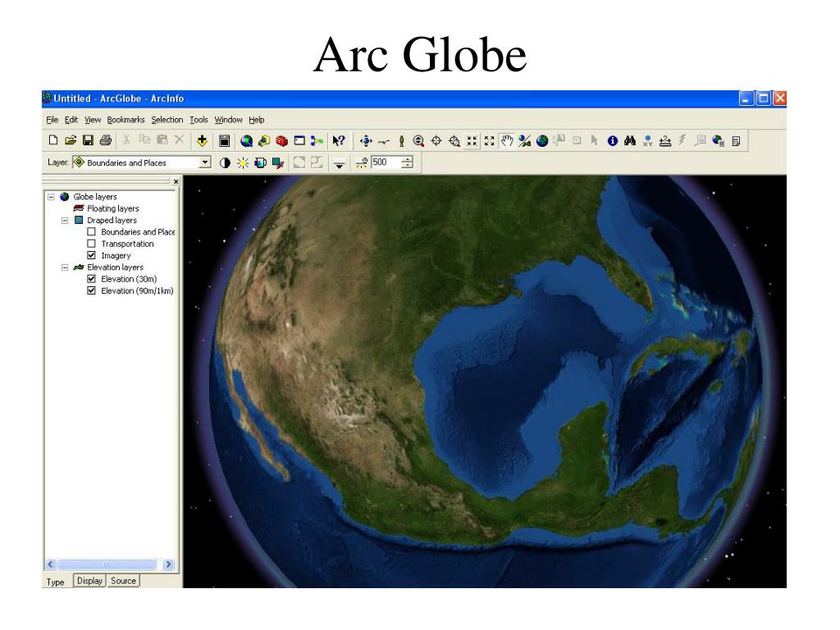
Task: Click the table of contents scroll-right arrow
Action: click(169, 564)
